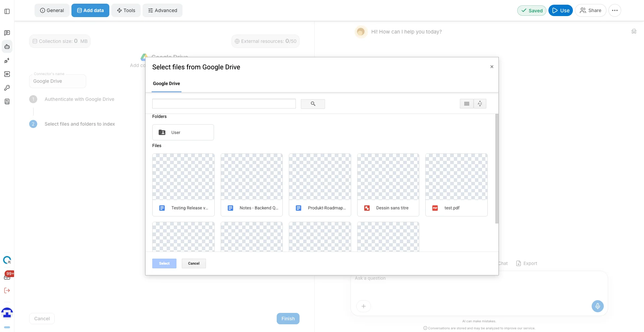Open the chat messages sidebar icon
This screenshot has width=644, height=332.
tap(7, 33)
